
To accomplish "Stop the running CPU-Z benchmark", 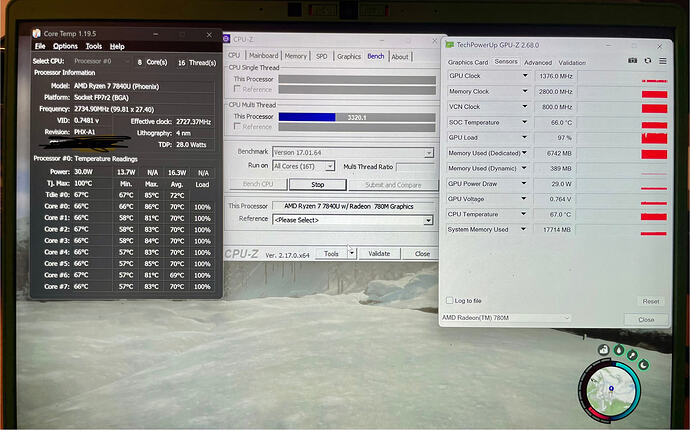I will click(318, 184).
